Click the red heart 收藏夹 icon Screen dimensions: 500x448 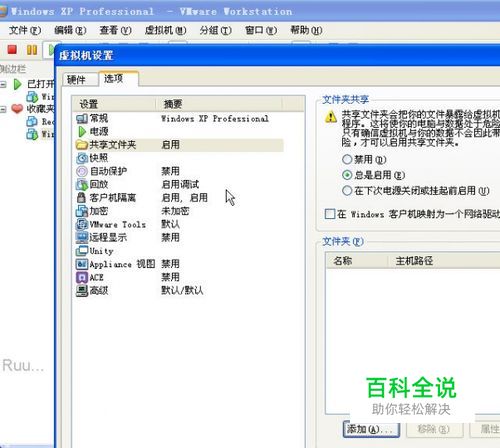17,108
